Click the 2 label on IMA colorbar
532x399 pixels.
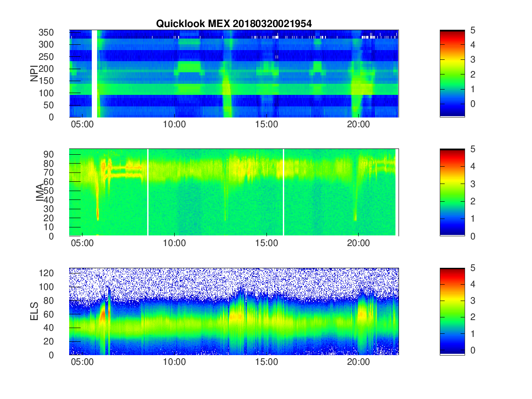click(x=473, y=201)
